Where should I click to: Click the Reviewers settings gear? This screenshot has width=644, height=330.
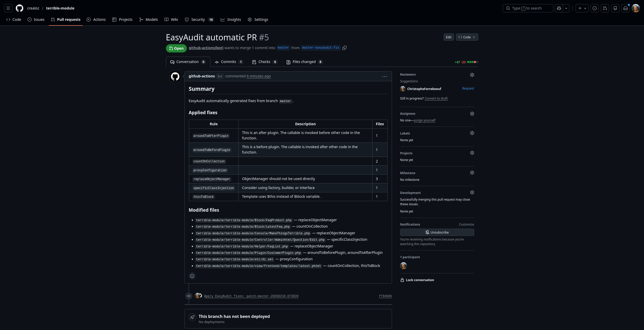coord(472,75)
